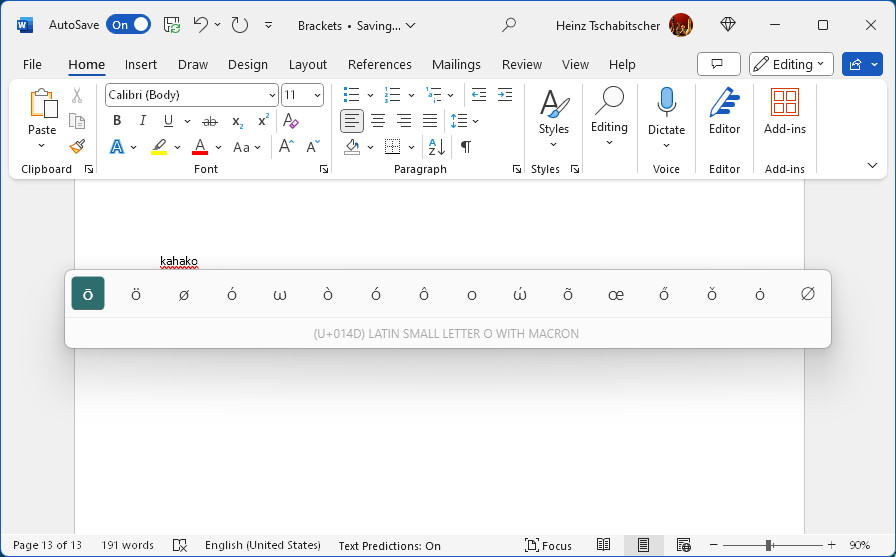896x557 pixels.
Task: Decrease font size with shrink icon
Action: click(313, 147)
